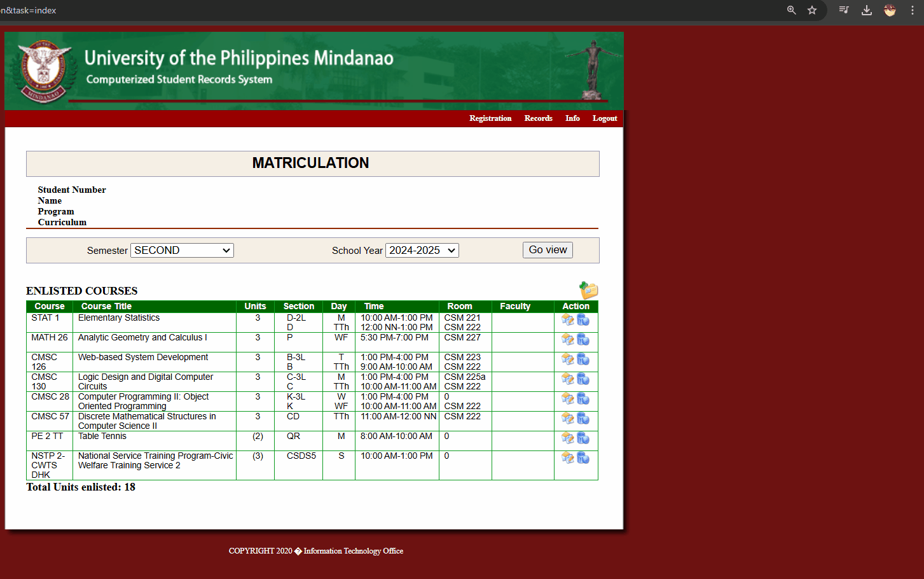
Task: Select SECOND in the Semester selector
Action: (182, 250)
